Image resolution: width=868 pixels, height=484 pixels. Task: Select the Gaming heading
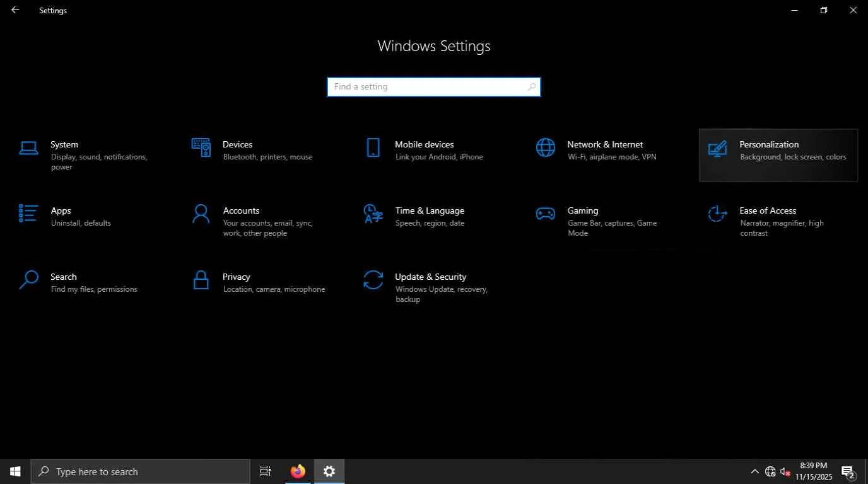[x=583, y=210]
